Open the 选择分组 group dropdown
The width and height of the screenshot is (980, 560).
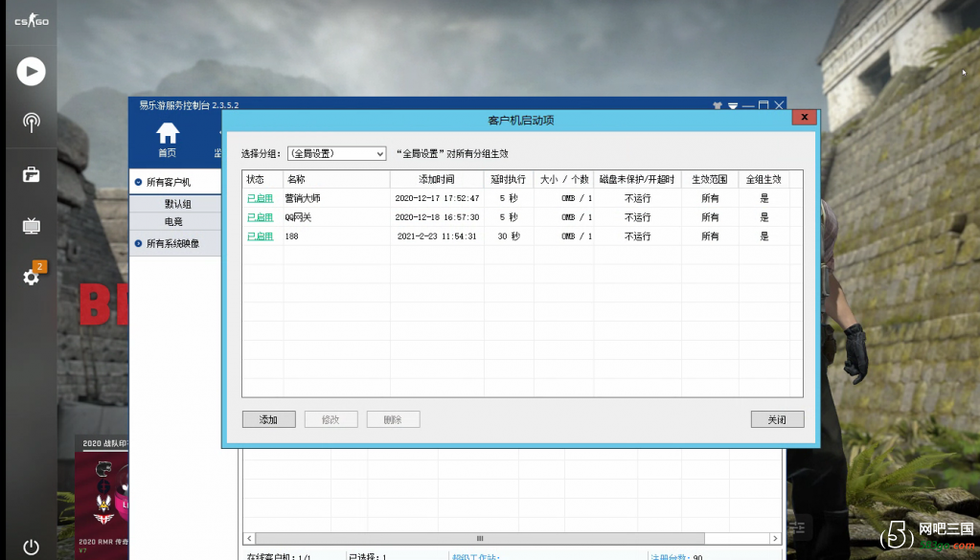pyautogui.click(x=337, y=153)
